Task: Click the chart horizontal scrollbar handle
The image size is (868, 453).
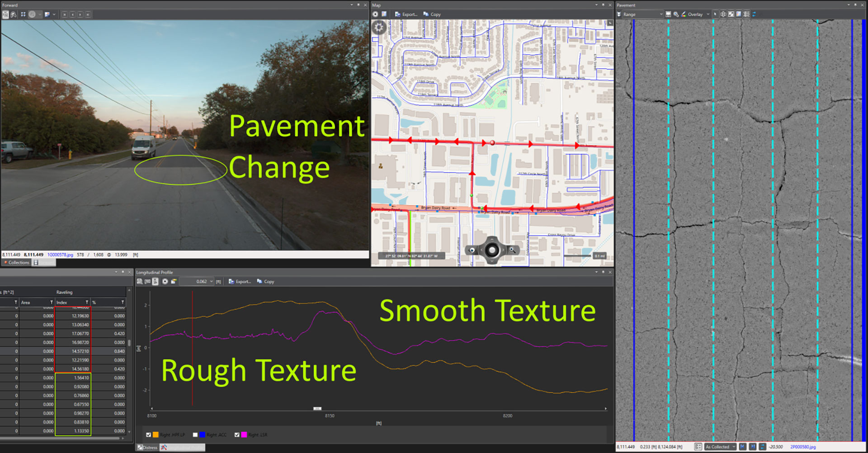Action: click(317, 408)
